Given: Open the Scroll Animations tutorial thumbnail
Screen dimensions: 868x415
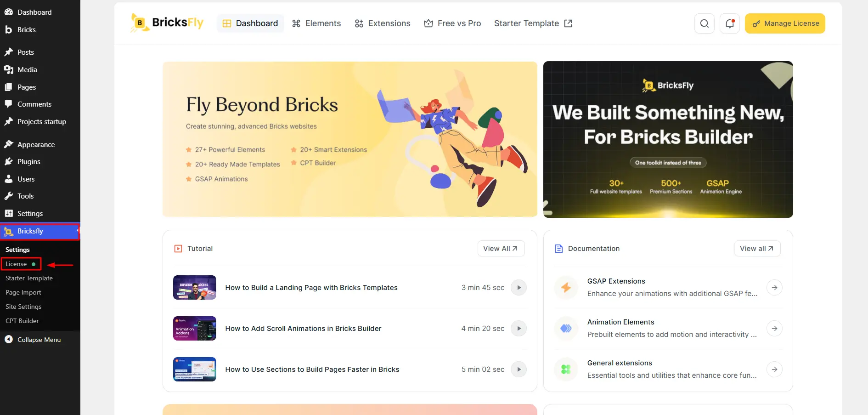Looking at the screenshot, I should (x=195, y=329).
